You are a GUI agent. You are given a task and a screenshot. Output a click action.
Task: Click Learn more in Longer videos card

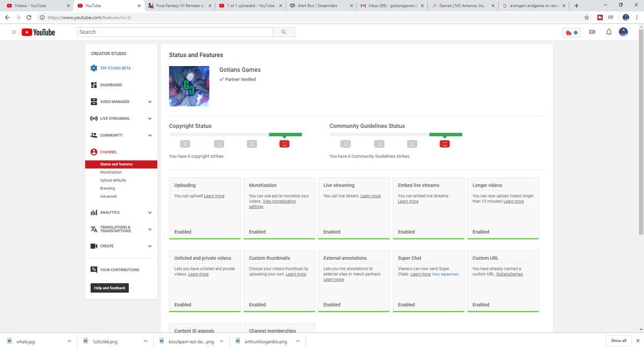pos(514,201)
